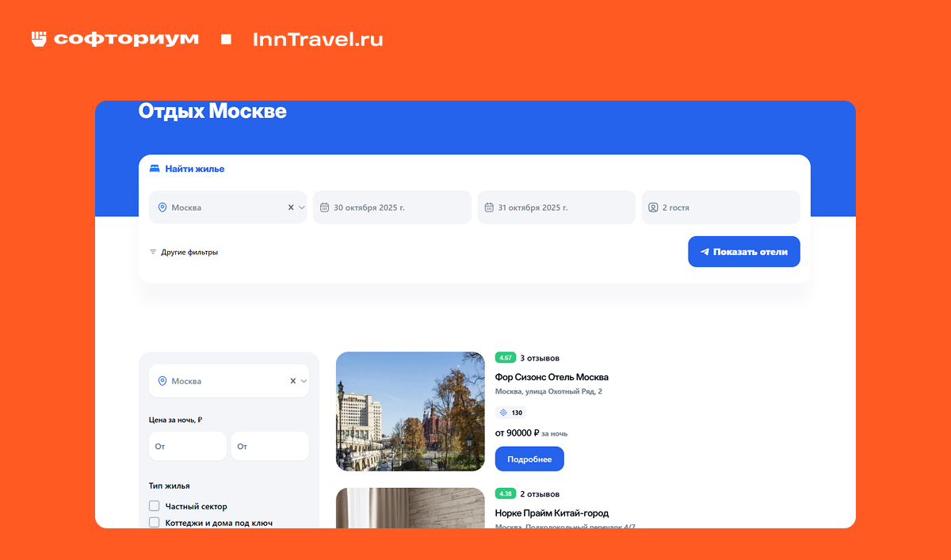Viewport: 951px width, 560px height.
Task: Click the calendar icon for 31 октября 2025
Action: point(491,207)
